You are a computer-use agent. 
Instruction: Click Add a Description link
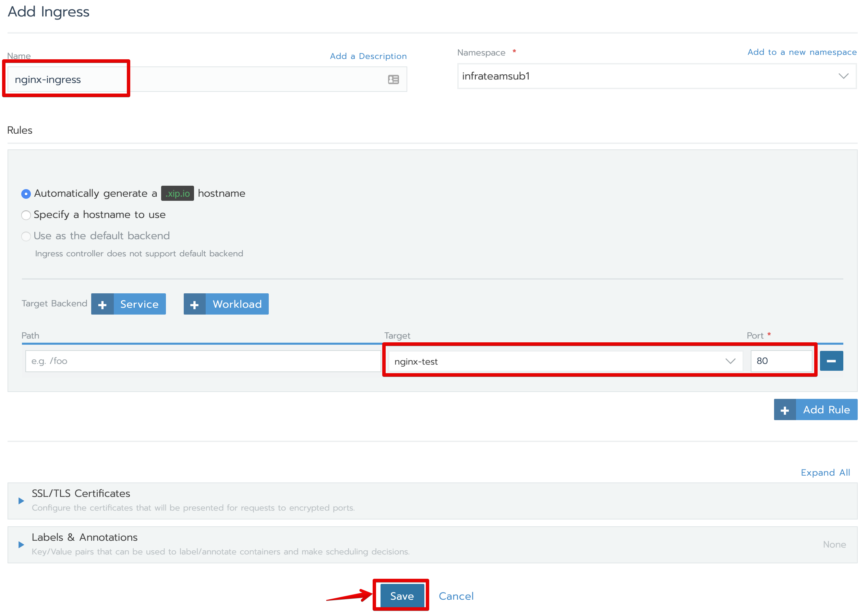click(368, 56)
